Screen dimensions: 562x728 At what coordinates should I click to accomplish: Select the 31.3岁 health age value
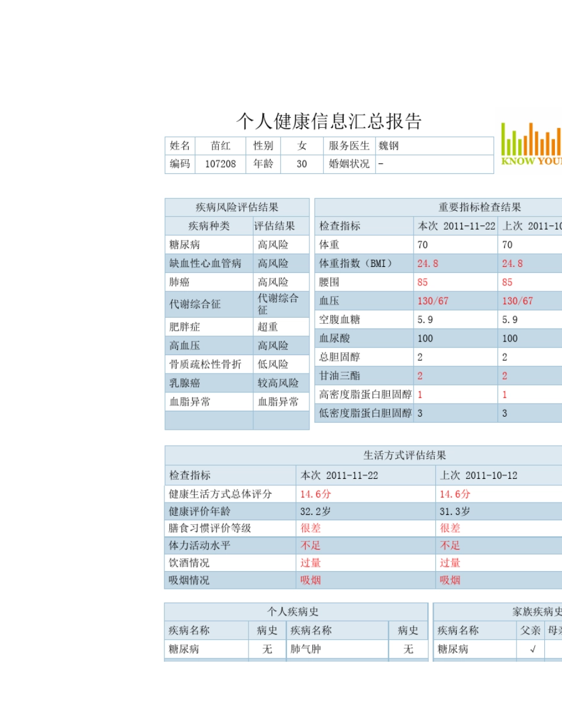(455, 511)
